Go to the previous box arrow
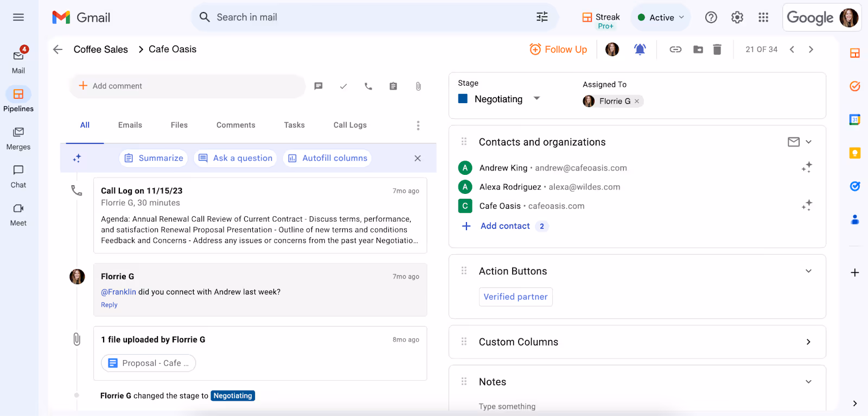The width and height of the screenshot is (868, 416). click(792, 49)
